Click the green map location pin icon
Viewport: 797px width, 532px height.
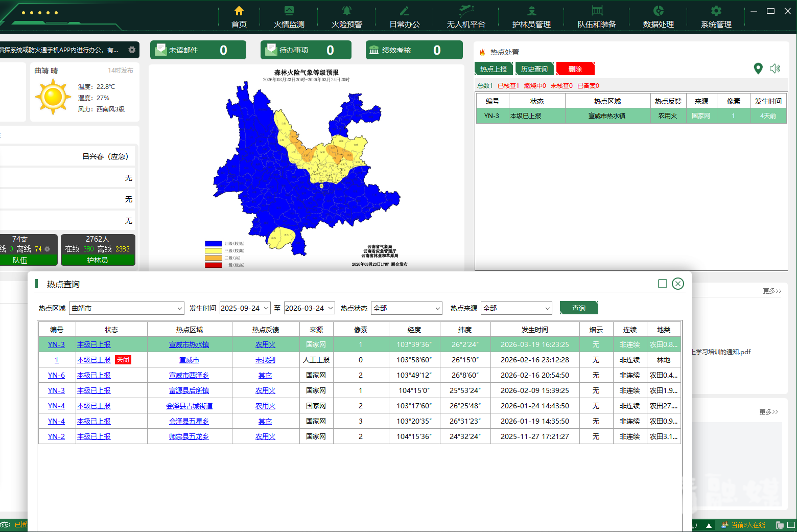point(758,68)
